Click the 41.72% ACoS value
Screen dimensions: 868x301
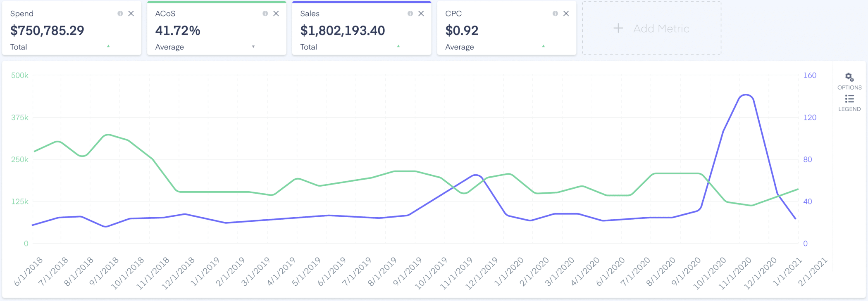click(x=178, y=31)
